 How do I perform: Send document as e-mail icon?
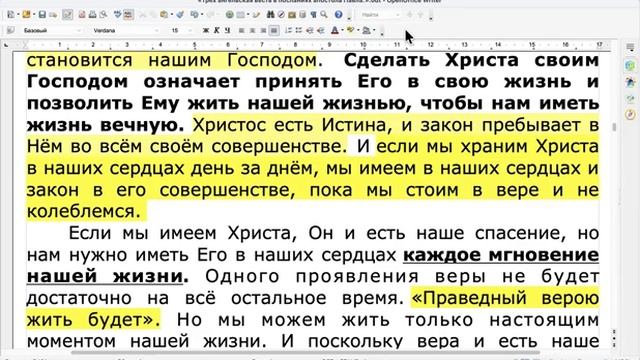[53, 15]
